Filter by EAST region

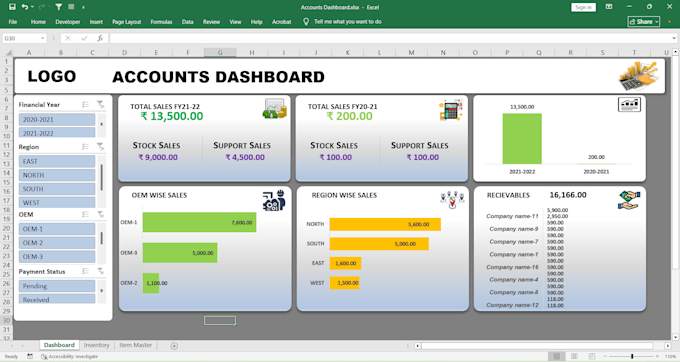(57, 161)
